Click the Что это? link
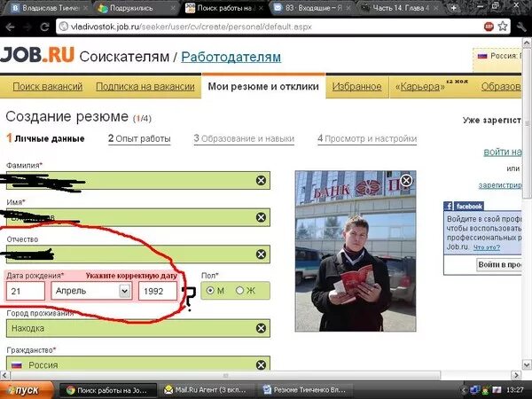Image resolution: width=532 pixels, height=399 pixels. click(487, 247)
